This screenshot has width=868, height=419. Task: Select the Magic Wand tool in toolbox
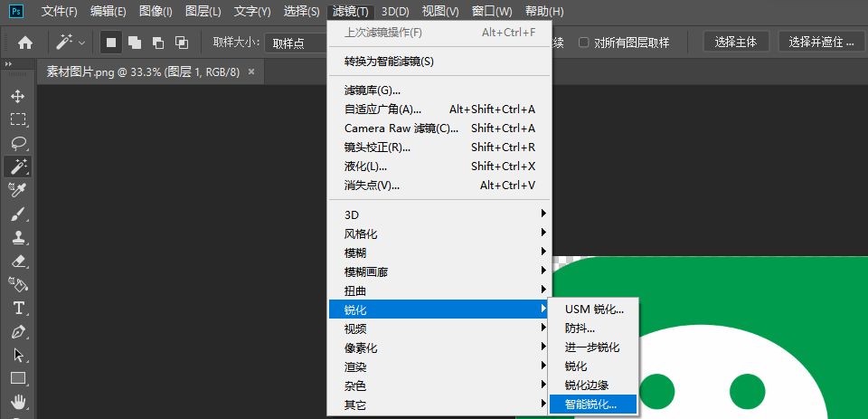[x=18, y=167]
